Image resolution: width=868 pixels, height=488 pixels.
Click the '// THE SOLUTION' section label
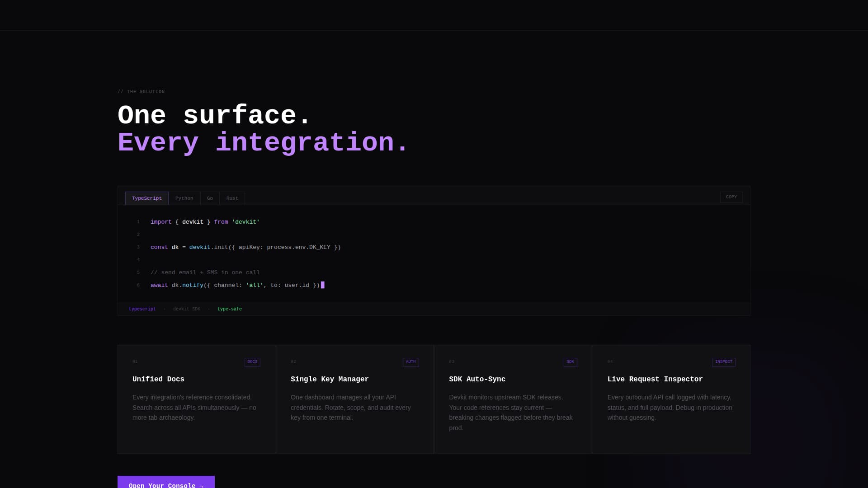141,92
